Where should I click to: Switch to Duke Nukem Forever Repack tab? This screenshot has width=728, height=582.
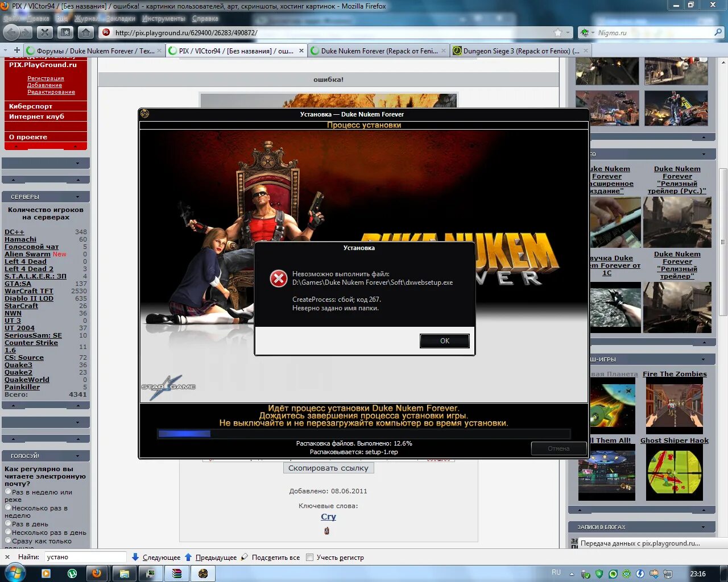point(379,51)
